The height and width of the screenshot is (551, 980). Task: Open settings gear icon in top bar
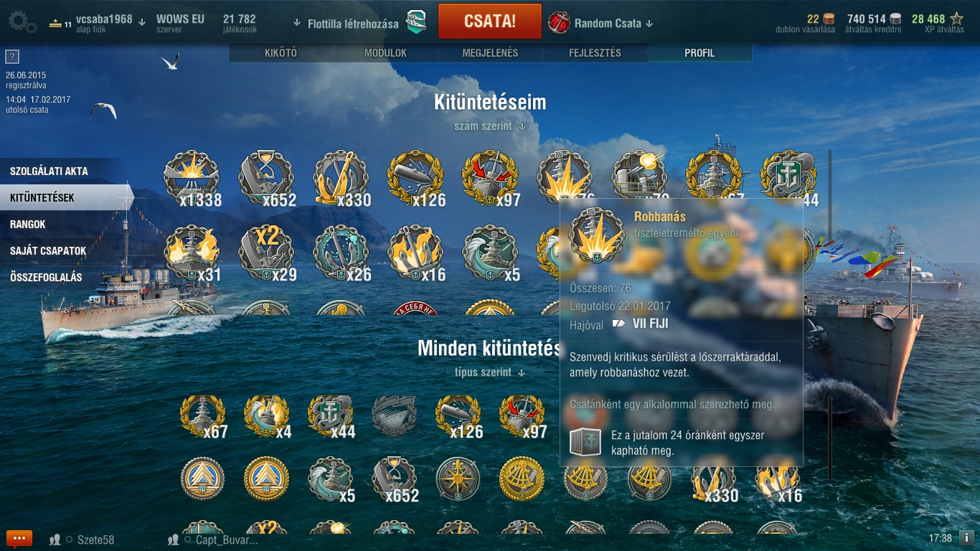(x=22, y=22)
